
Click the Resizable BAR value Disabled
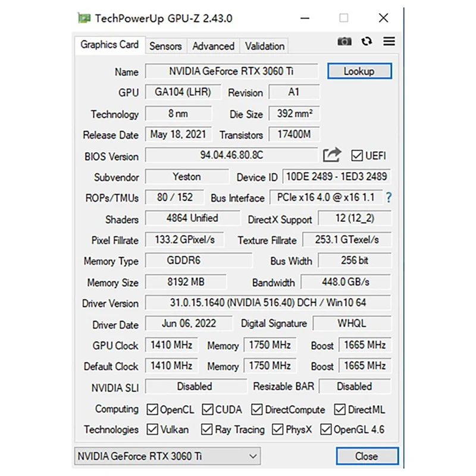point(355,386)
